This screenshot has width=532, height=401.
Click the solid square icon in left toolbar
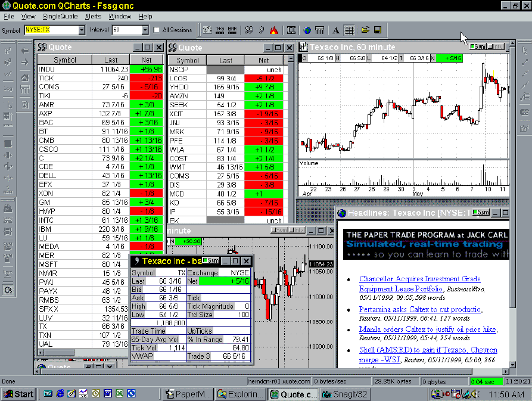(x=8, y=144)
